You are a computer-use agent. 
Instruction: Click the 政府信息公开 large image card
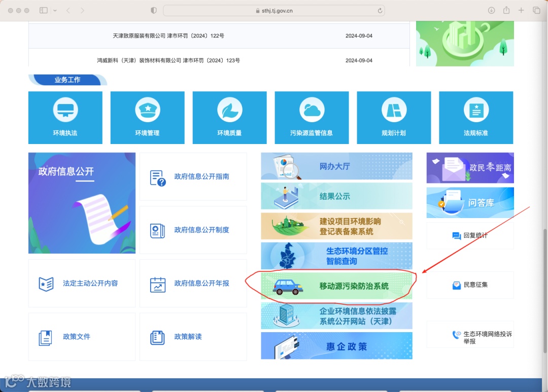coord(82,203)
